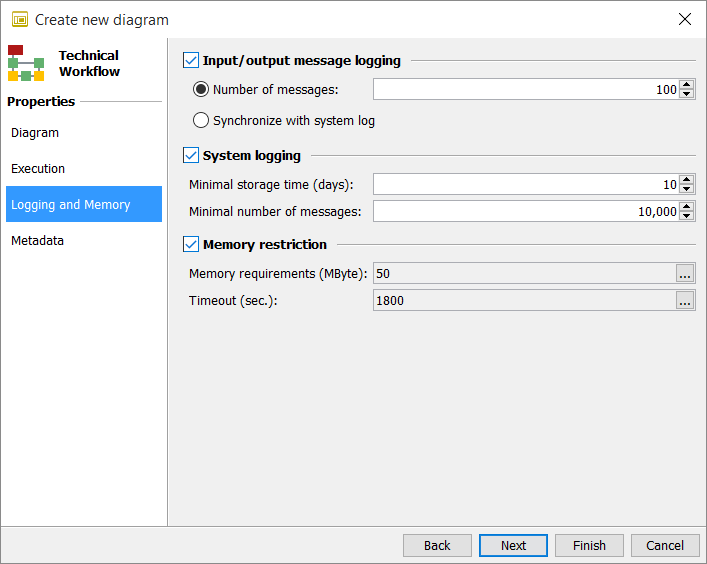Open Memory requirements ellipsis browse button

click(685, 274)
